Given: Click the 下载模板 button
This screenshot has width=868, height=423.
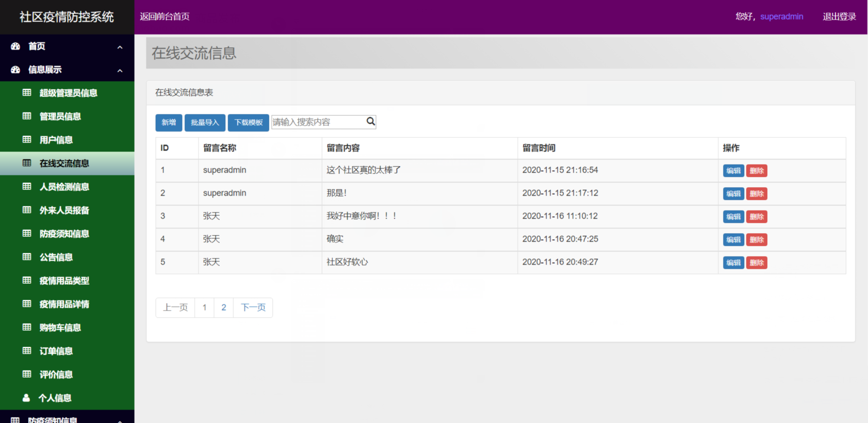Looking at the screenshot, I should click(x=249, y=123).
